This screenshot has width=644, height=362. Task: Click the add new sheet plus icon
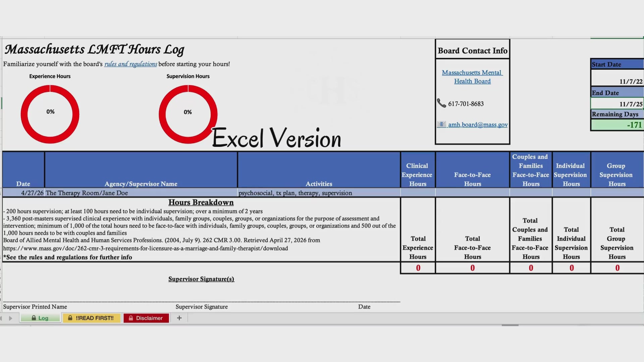pos(179,318)
